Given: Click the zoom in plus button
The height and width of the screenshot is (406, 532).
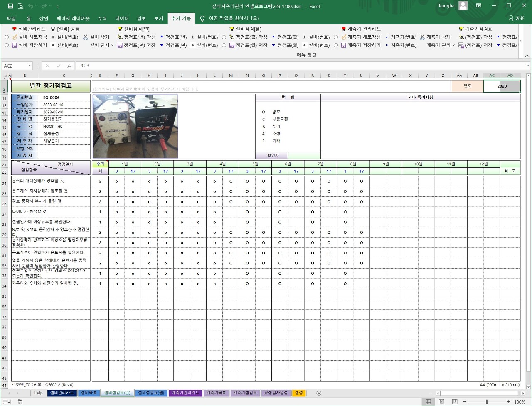Looking at the screenshot, I should pyautogui.click(x=509, y=402).
